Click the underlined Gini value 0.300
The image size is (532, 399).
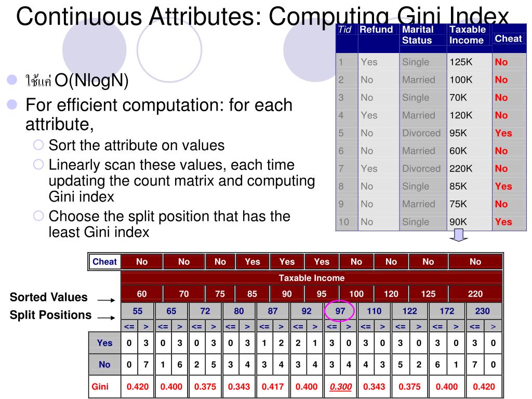340,387
